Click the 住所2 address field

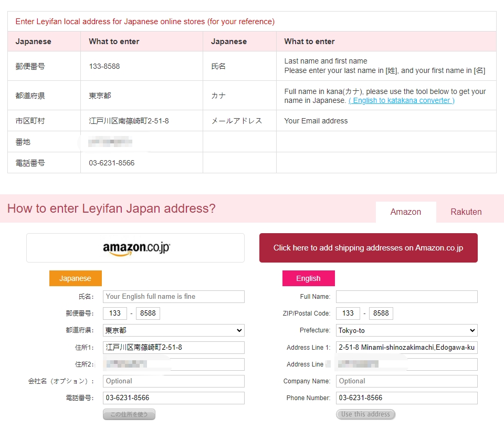(174, 364)
